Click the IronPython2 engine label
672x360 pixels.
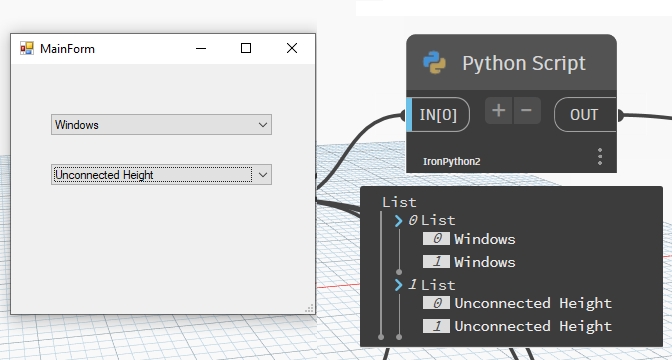click(x=452, y=162)
